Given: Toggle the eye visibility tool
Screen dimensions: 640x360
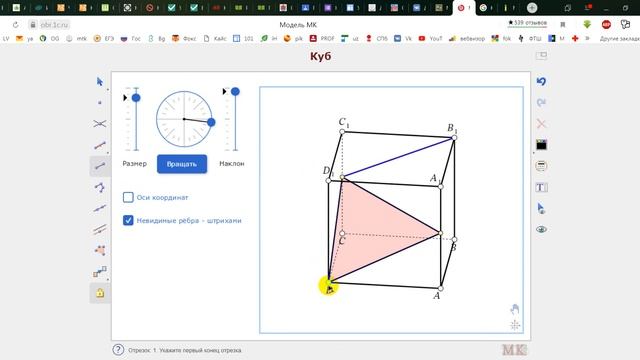Looking at the screenshot, I should point(541,229).
